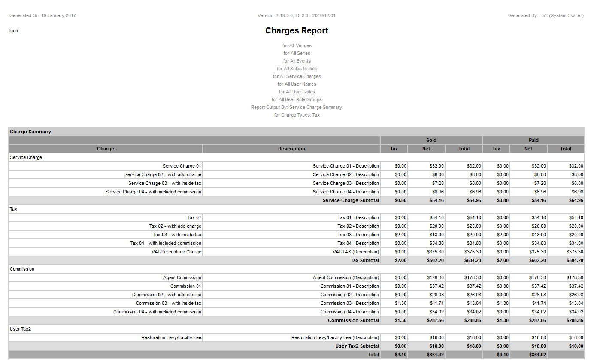This screenshot has height=364, width=591.
Task: Click 'Tax 04 - with included commission' cell
Action: tap(106, 243)
